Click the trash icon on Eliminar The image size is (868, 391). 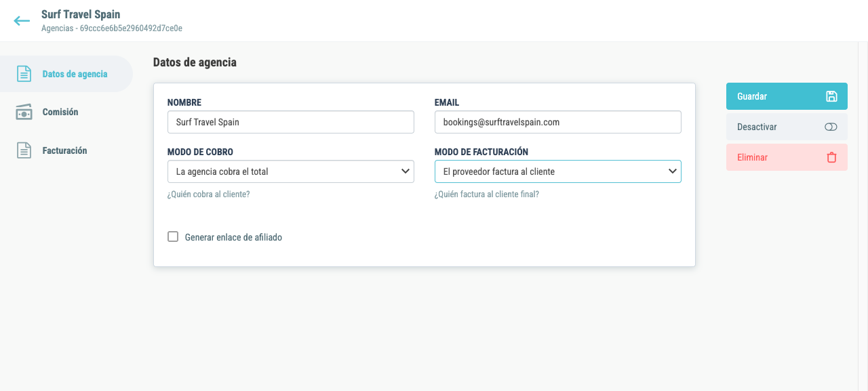831,157
